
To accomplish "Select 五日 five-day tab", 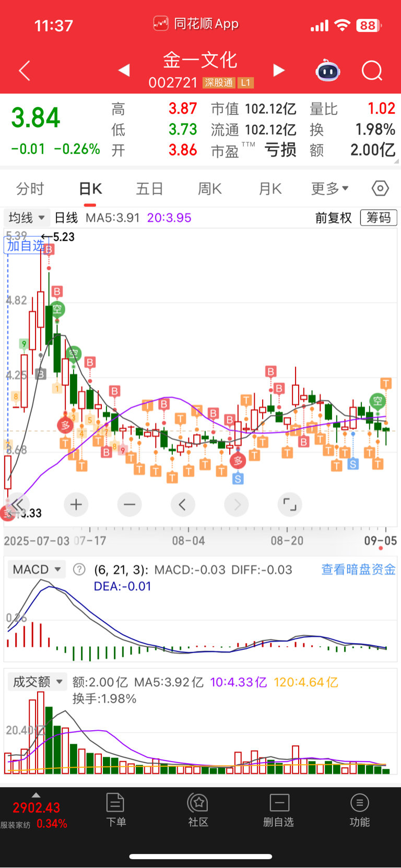I will 150,188.
